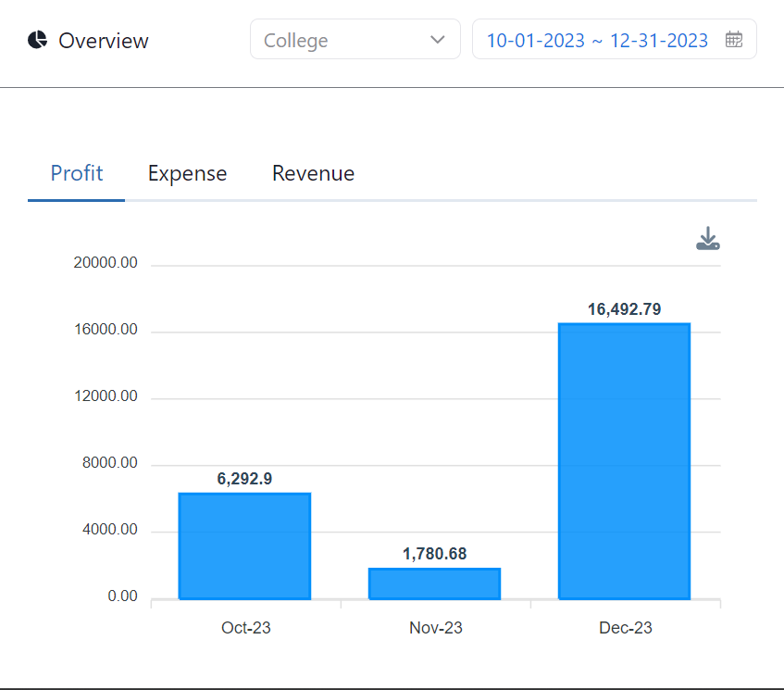Switch to the Revenue tab

[313, 173]
